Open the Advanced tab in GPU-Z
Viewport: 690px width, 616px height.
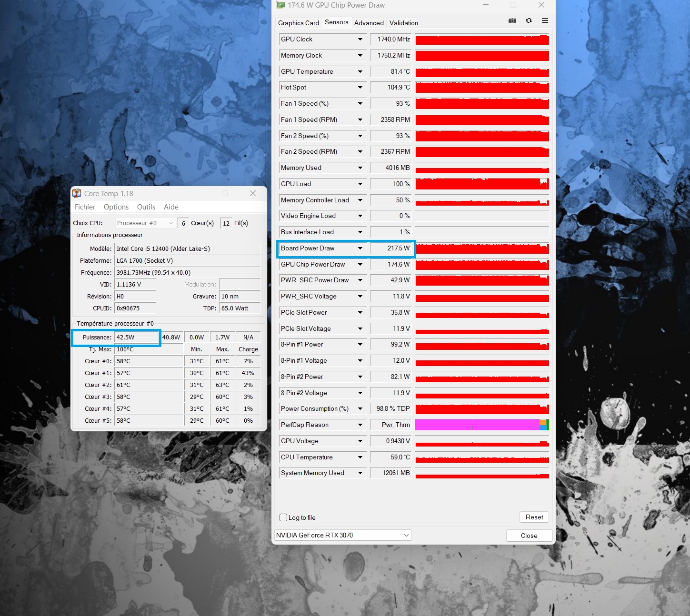[369, 23]
